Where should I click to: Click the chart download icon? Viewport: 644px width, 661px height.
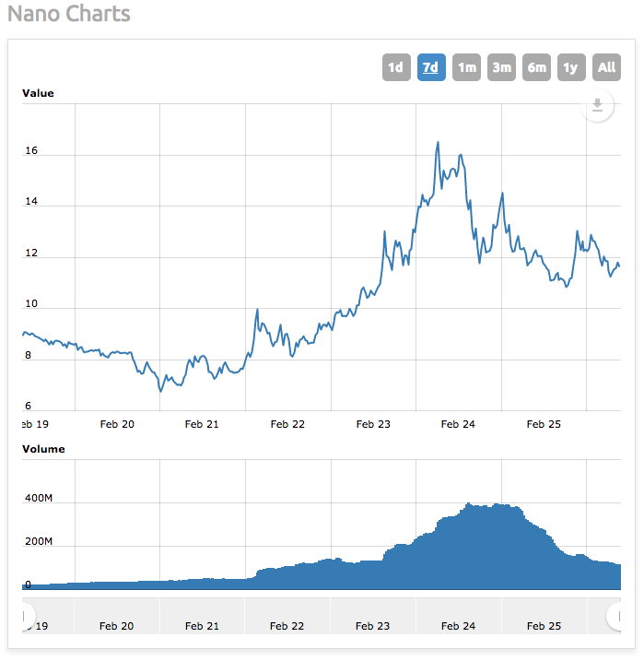(x=597, y=106)
